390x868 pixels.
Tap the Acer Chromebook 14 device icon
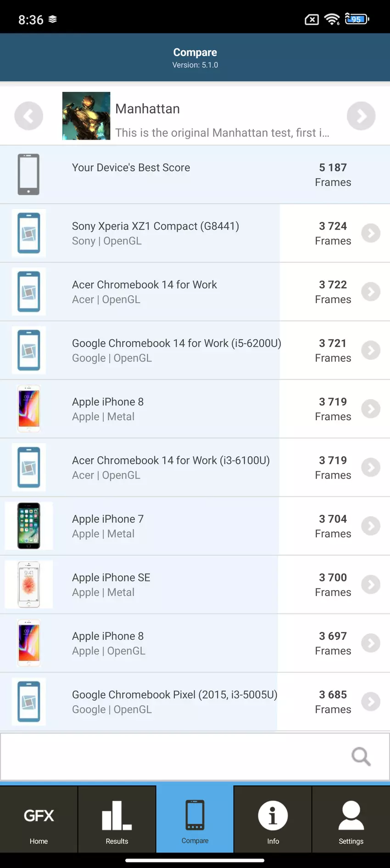(x=29, y=292)
